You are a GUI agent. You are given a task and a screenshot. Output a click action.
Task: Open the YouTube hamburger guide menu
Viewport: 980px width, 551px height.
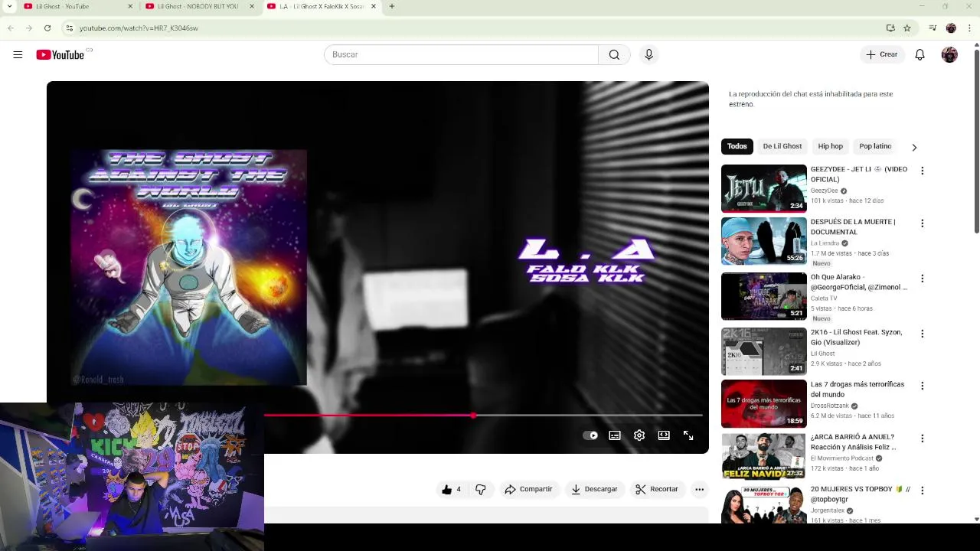pos(18,54)
